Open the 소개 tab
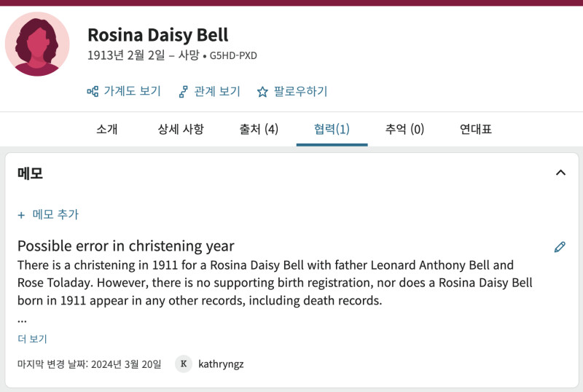The width and height of the screenshot is (583, 392). click(106, 129)
